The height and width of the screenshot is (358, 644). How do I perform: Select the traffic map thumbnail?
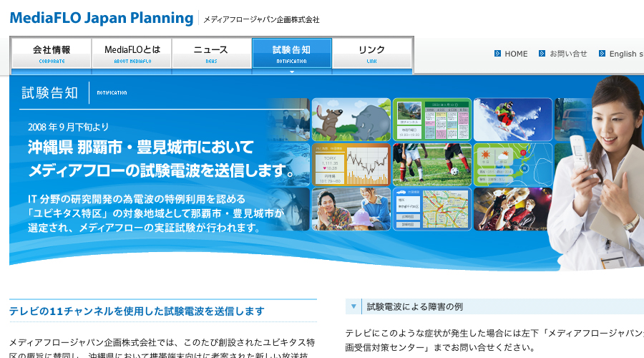point(432,209)
